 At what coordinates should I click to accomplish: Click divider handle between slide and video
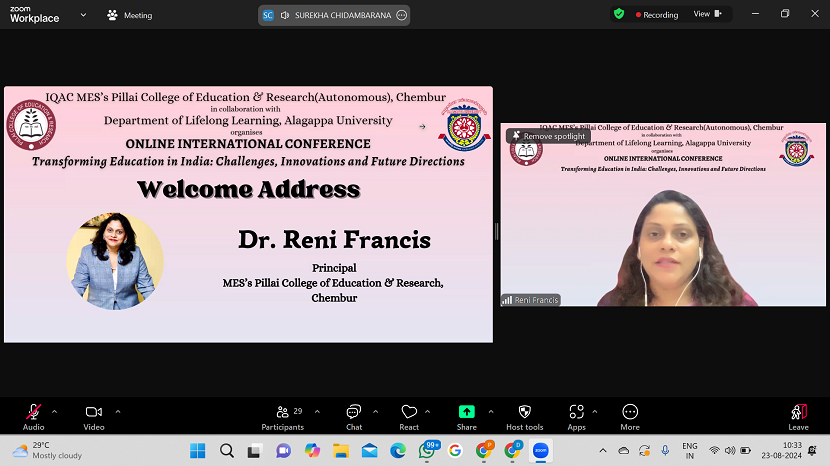pos(497,231)
